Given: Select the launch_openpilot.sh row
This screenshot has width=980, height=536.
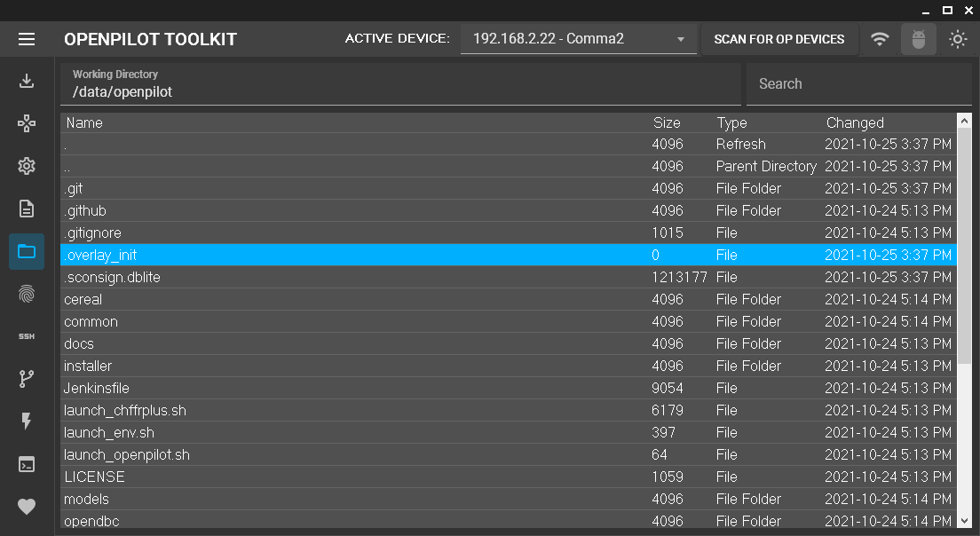Looking at the screenshot, I should point(508,454).
